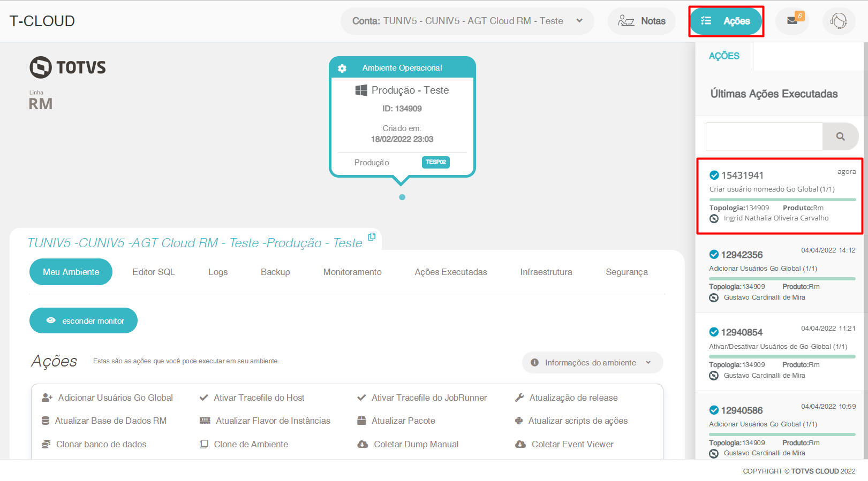Viewport: 868px width, 481px height.
Task: Switch to the Infraestrutura tab
Action: point(546,272)
